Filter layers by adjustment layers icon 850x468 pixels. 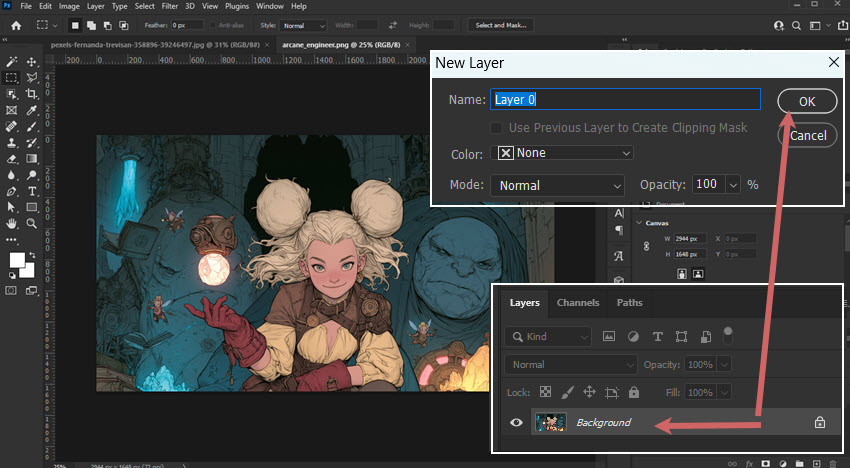(633, 337)
